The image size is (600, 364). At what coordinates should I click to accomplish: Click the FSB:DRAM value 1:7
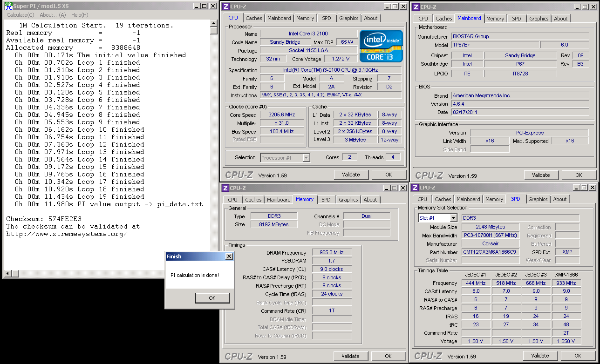click(332, 261)
